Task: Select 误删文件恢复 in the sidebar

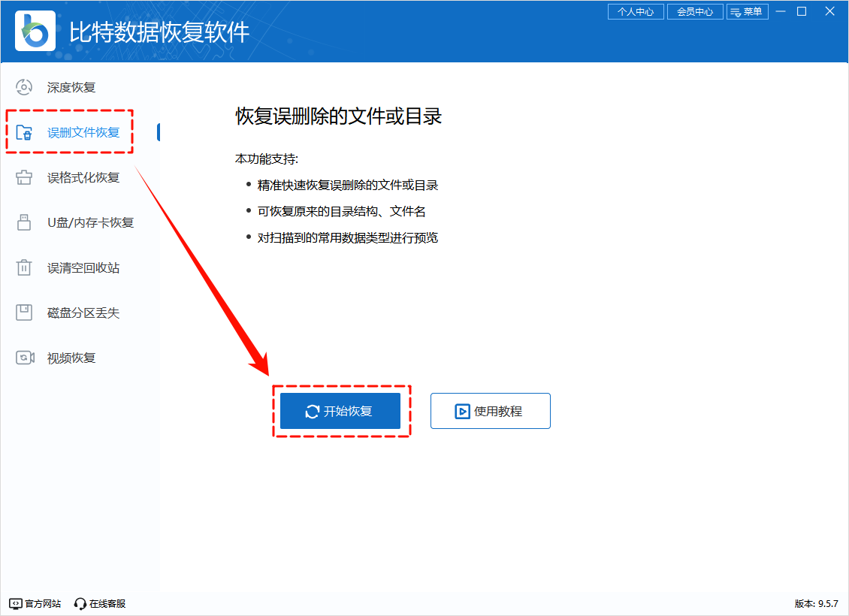Action: pyautogui.click(x=80, y=132)
